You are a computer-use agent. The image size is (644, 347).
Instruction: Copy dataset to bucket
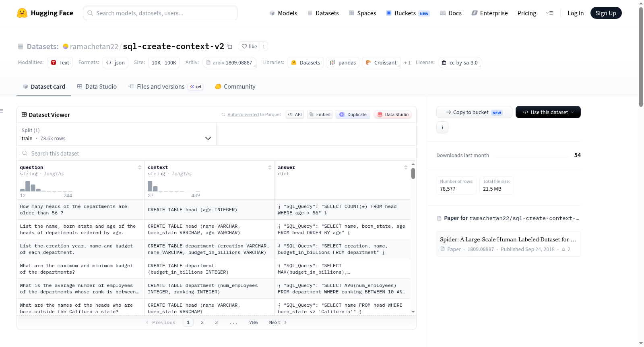(474, 112)
